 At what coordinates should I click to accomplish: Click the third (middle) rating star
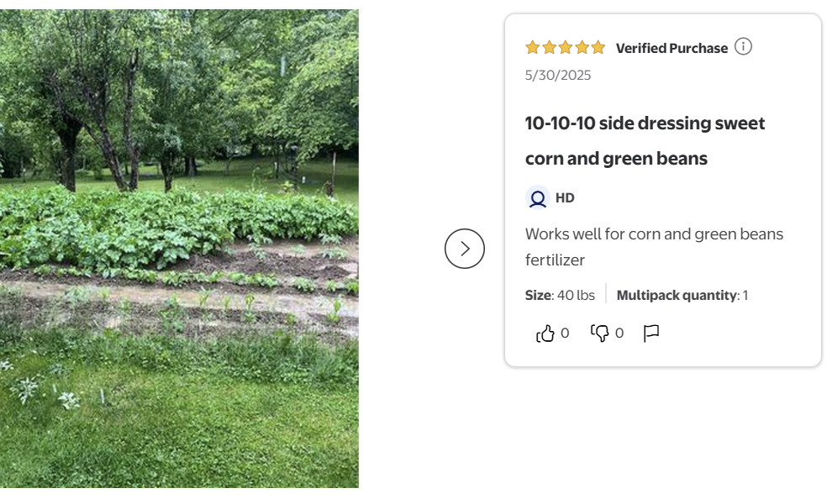click(x=565, y=48)
